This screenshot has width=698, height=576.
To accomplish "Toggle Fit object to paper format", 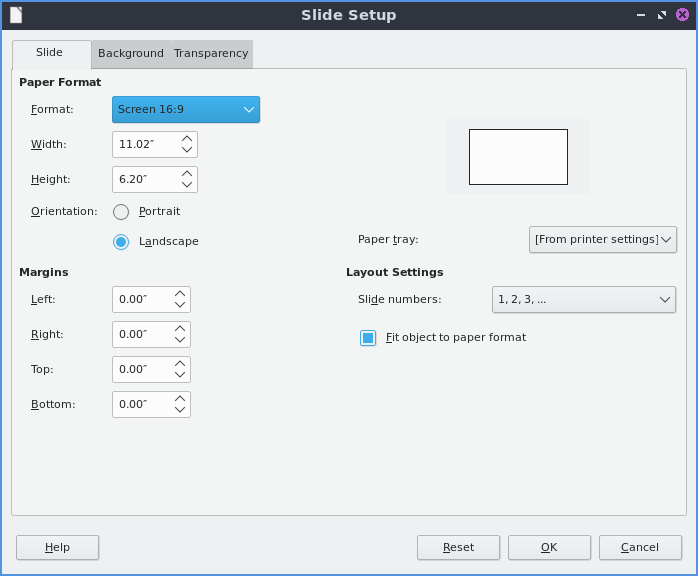I will [368, 338].
